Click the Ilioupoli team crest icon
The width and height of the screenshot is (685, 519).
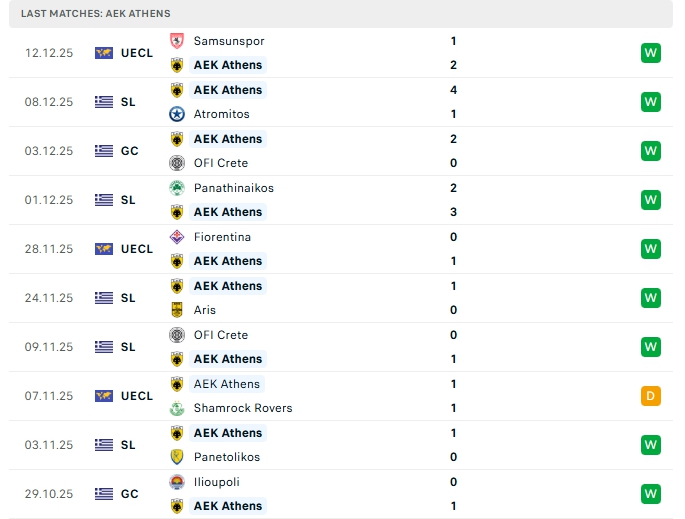click(177, 482)
